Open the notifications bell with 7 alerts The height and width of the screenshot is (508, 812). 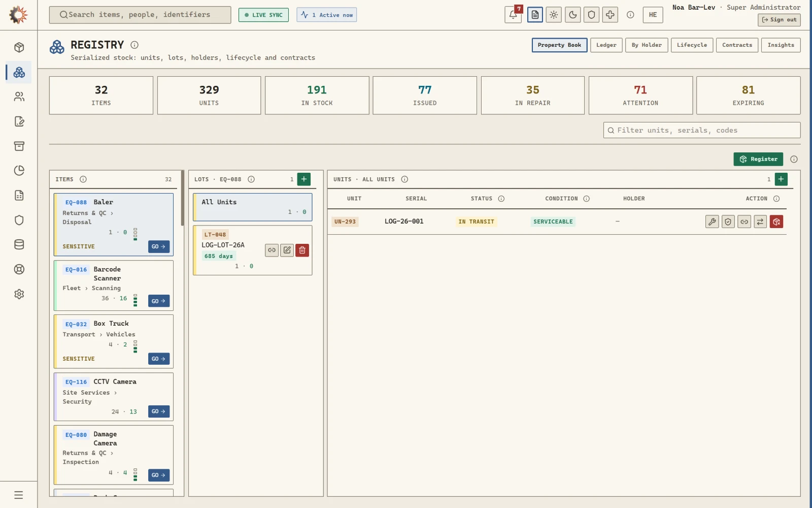(x=513, y=15)
